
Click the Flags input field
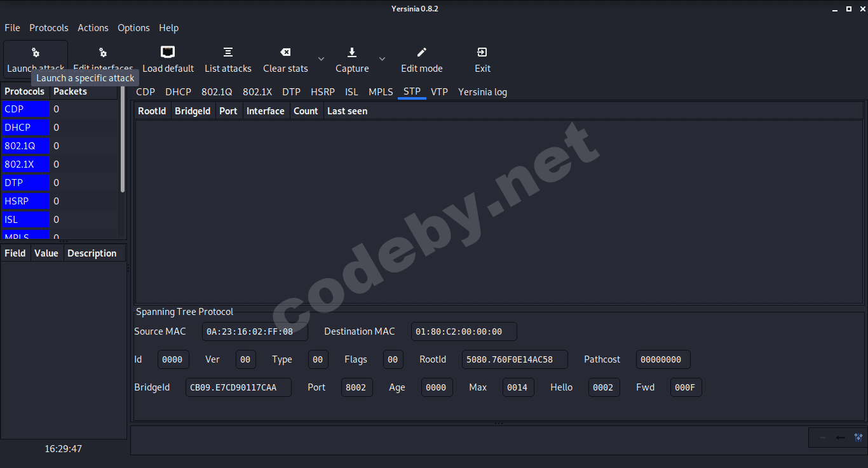393,359
